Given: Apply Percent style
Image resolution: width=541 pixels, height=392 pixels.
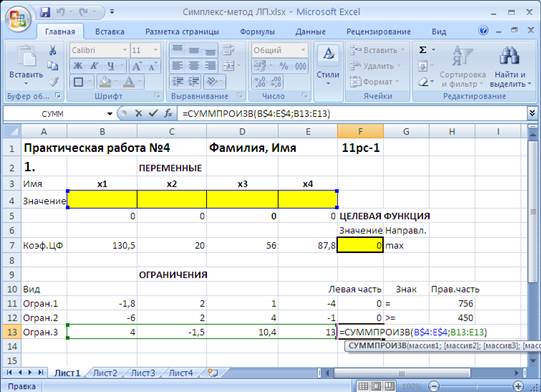Looking at the screenshot, I should pos(284,66).
